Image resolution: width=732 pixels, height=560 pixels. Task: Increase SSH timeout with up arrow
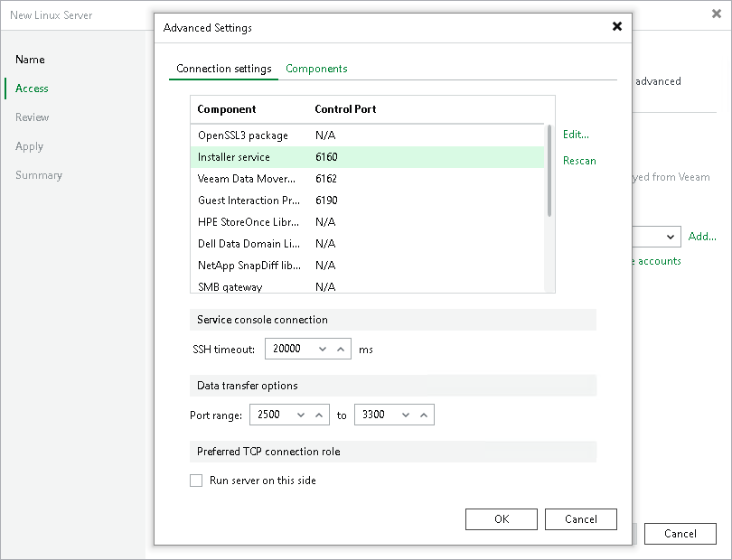341,350
